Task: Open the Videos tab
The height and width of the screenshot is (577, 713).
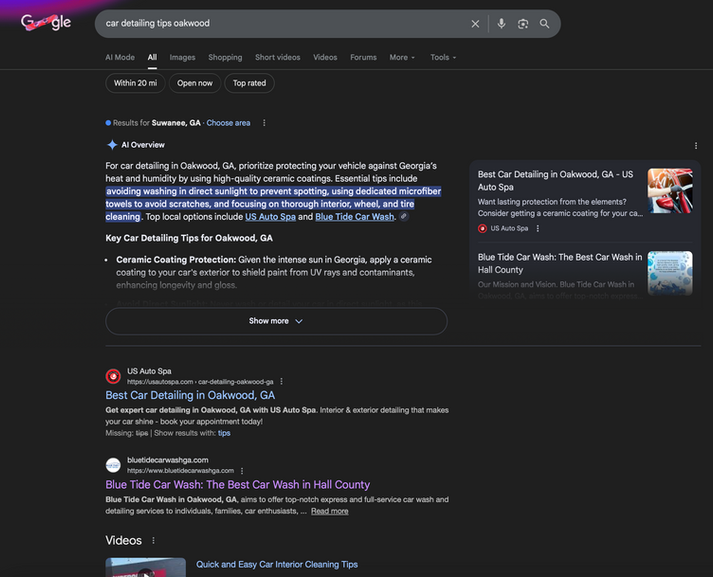Action: [x=325, y=57]
